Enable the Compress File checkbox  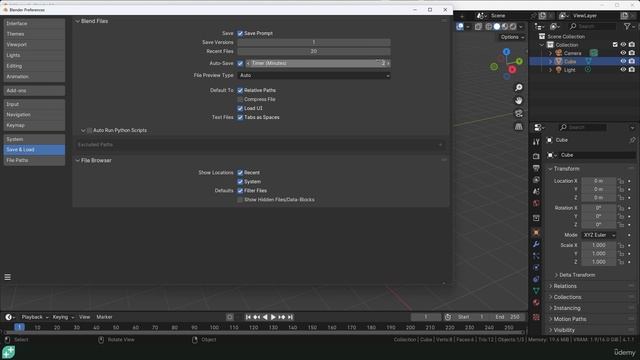(x=240, y=99)
